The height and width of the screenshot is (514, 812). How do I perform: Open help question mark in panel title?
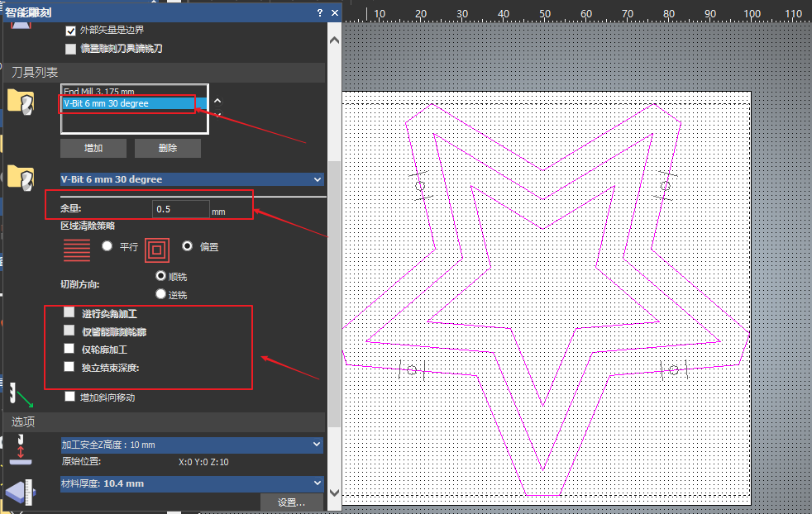(x=319, y=12)
